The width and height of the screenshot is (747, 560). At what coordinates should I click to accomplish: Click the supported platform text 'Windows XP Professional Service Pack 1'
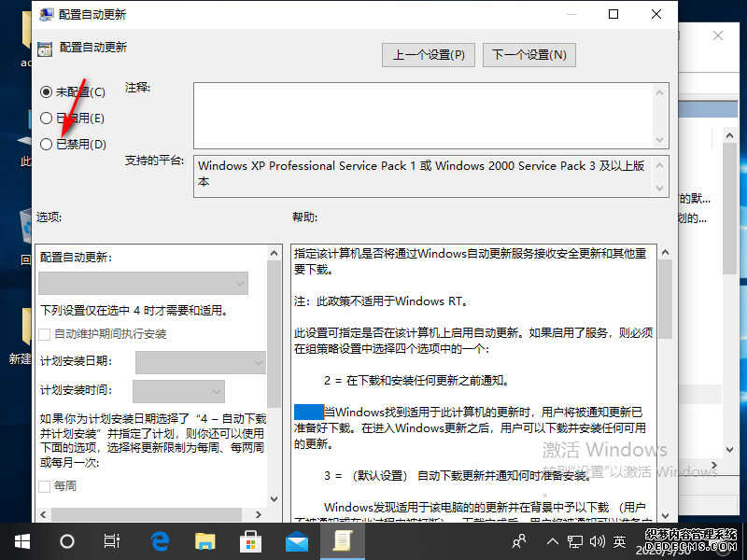click(x=307, y=166)
